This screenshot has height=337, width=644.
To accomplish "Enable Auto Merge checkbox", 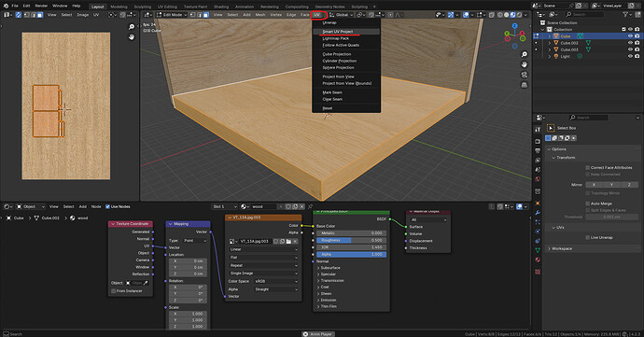I will pyautogui.click(x=587, y=204).
